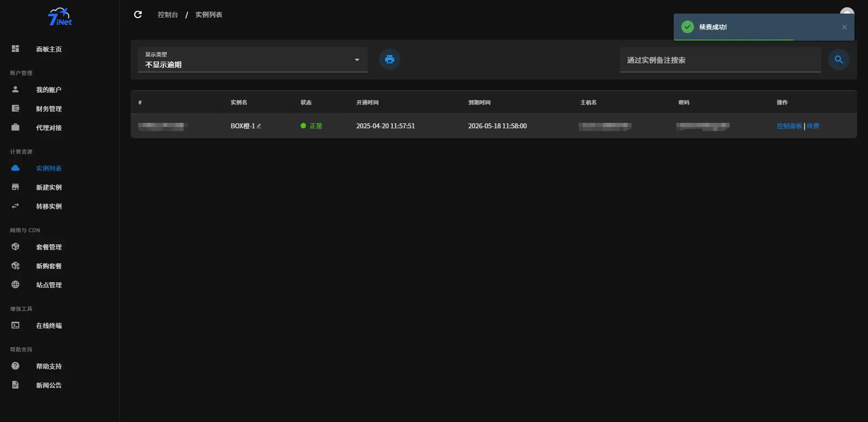
Task: Click the 帮助支持 question mark icon
Action: coord(15,366)
